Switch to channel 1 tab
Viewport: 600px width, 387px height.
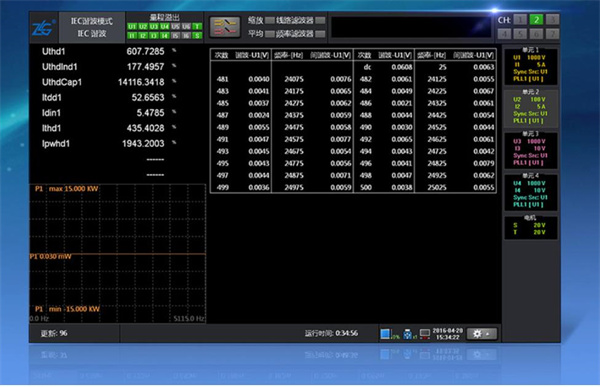point(520,20)
